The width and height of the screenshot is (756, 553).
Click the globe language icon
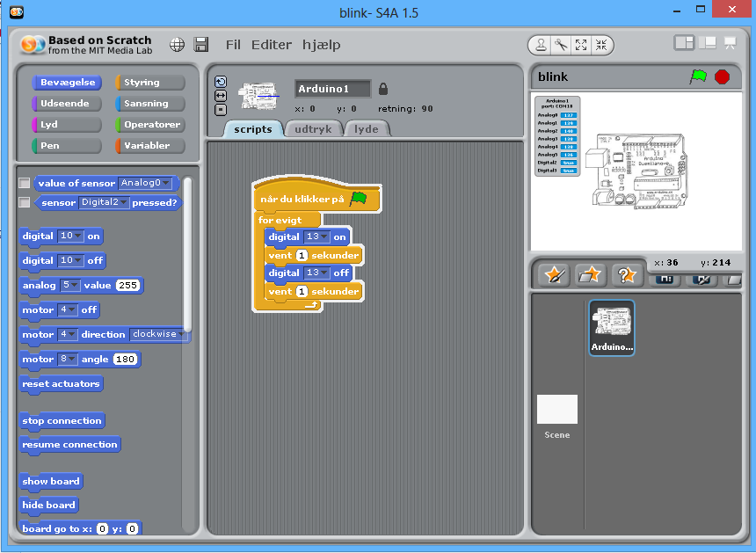coord(177,45)
